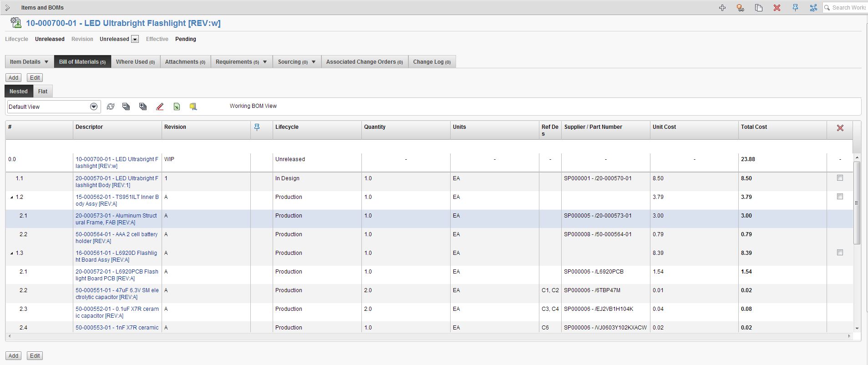
Task: Expand all BOM rows icon
Action: (x=143, y=106)
